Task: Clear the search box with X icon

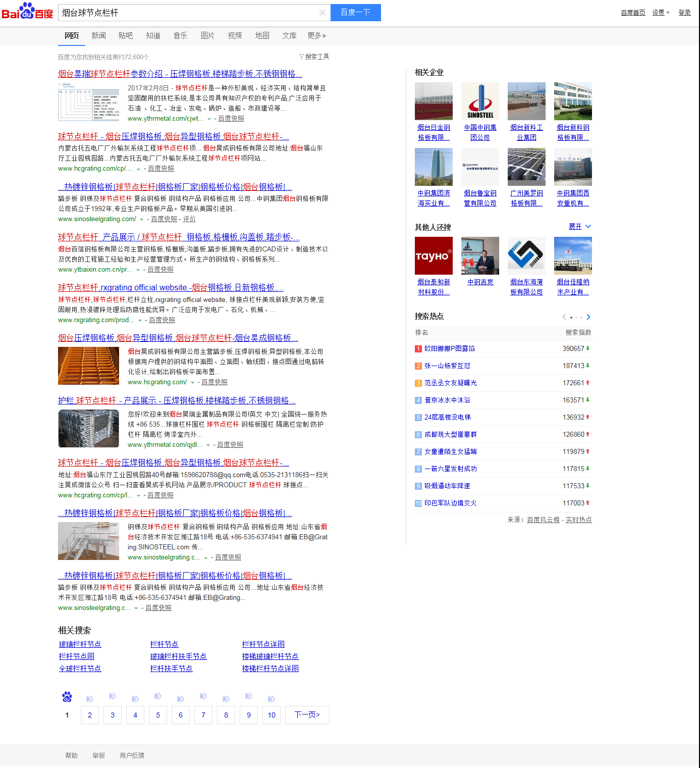Action: pos(322,13)
